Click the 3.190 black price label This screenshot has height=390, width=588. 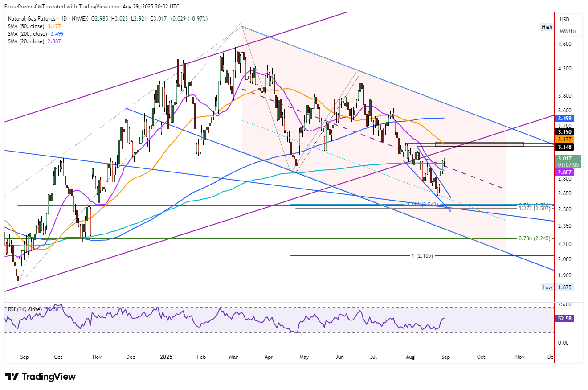tap(565, 131)
